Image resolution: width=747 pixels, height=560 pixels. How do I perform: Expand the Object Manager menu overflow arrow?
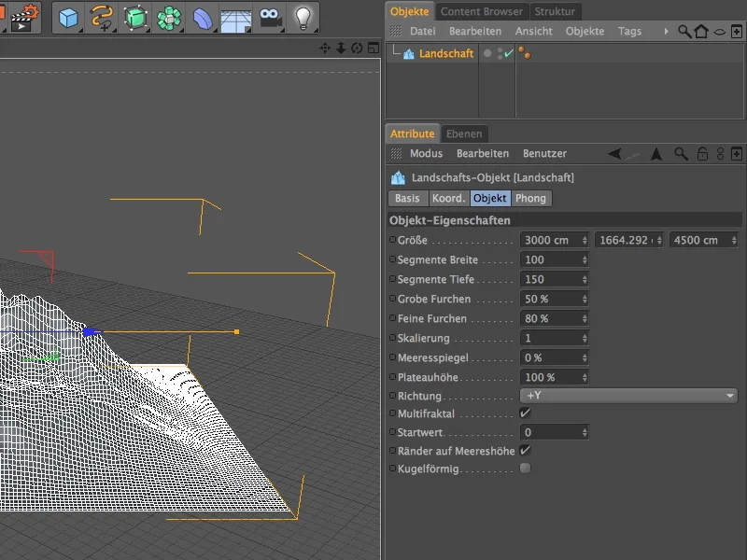[x=666, y=32]
